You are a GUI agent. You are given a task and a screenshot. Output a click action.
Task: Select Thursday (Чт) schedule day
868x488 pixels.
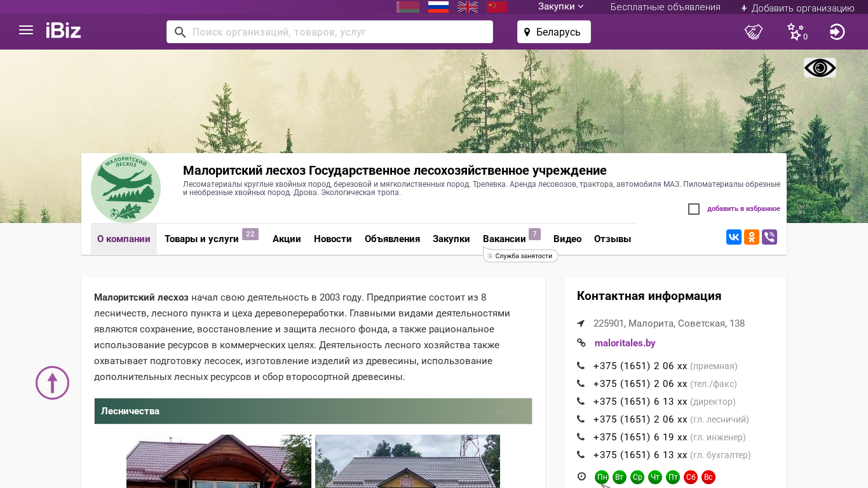pos(655,477)
